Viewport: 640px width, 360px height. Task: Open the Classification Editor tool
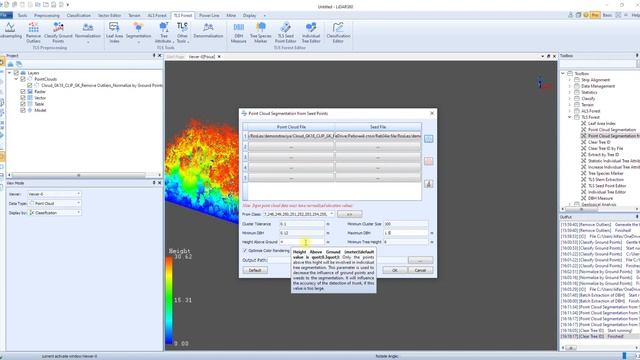338,33
